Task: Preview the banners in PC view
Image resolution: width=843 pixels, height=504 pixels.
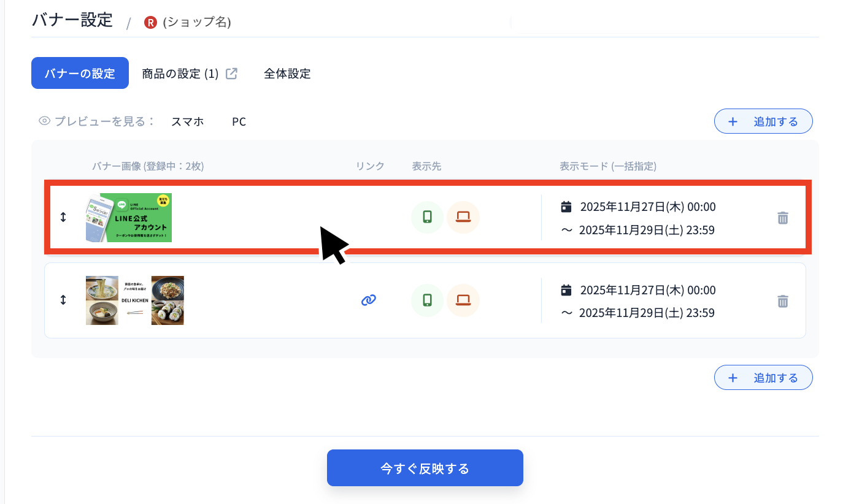Action: [239, 121]
